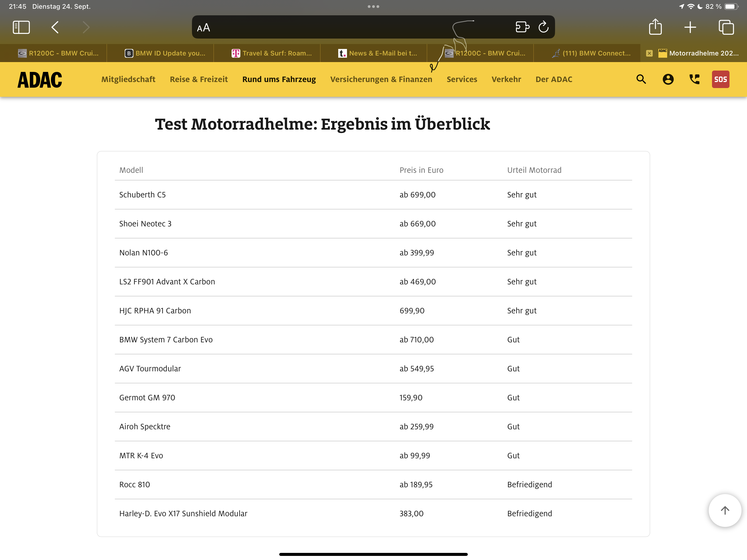Select the Rocc 810 model name
This screenshot has width=747, height=560.
(135, 485)
